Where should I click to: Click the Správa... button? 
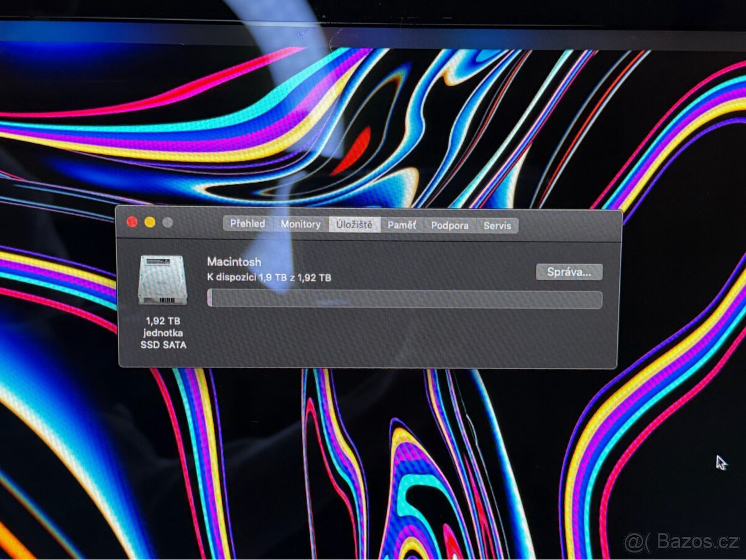click(x=569, y=272)
